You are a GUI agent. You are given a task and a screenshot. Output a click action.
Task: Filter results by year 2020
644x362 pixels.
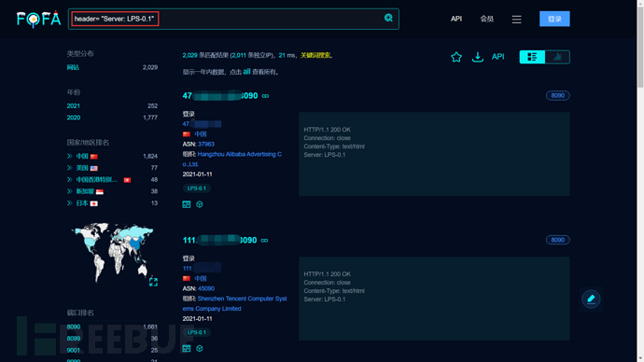coord(73,118)
